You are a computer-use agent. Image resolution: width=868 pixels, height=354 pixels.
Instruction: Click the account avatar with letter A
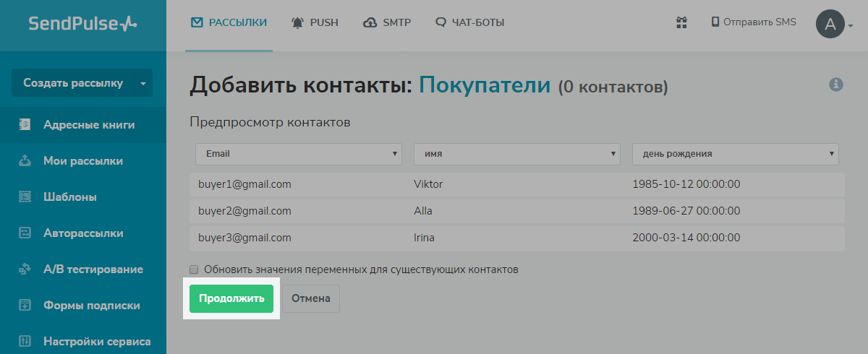click(830, 24)
